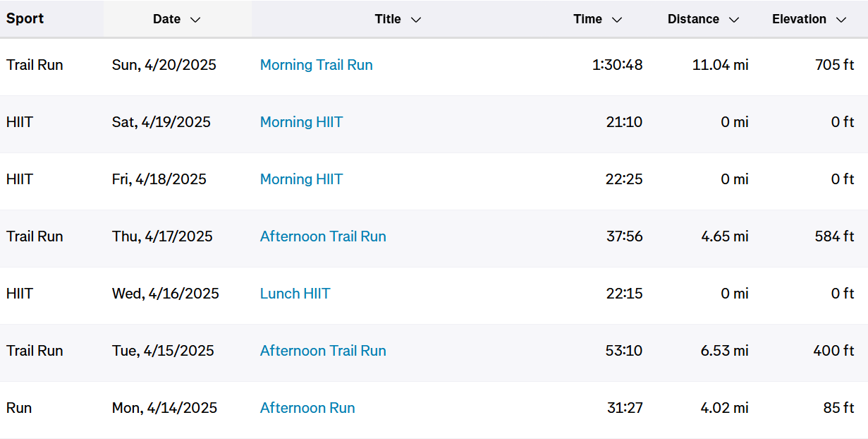
Task: Open the Morning Trail Run activity
Action: tap(317, 65)
